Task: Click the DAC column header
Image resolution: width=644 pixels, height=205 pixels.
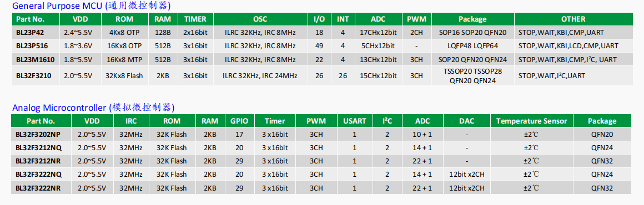Action: (466, 121)
